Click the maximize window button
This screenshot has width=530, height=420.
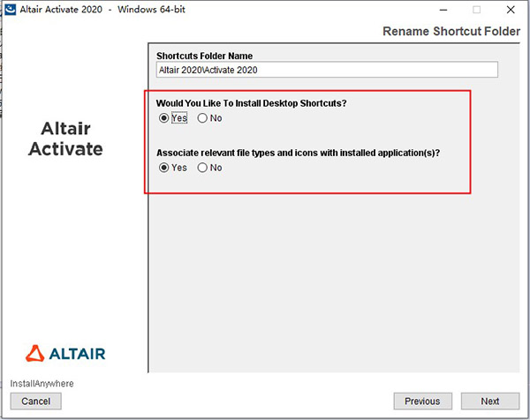(x=477, y=10)
